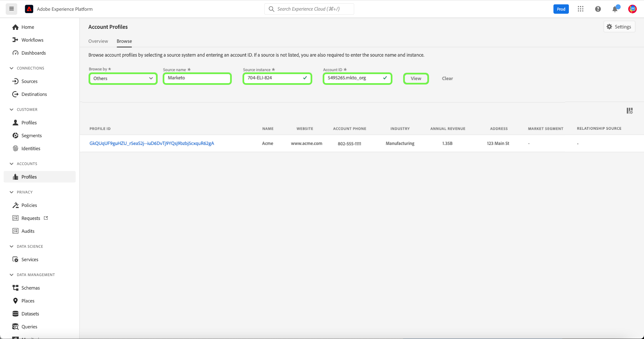The width and height of the screenshot is (644, 339).
Task: Click the Annual Revenue column header
Action: (448, 129)
